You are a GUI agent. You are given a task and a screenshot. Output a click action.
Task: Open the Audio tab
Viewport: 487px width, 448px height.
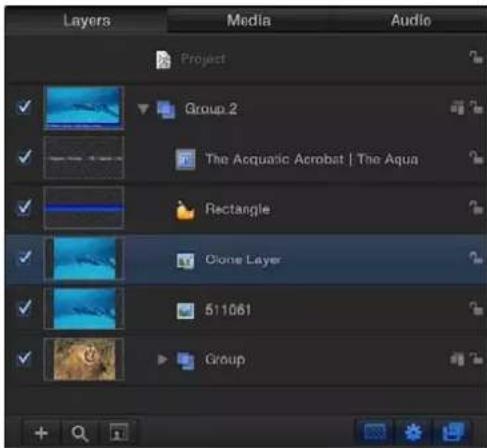[411, 21]
